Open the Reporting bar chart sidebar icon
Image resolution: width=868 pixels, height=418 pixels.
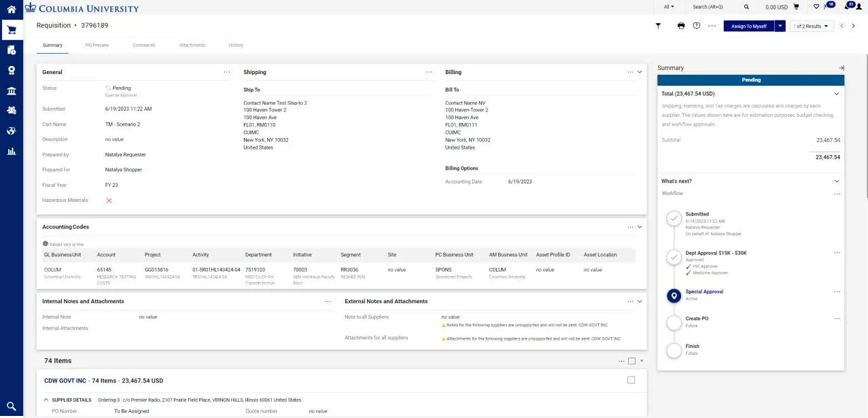[x=11, y=151]
